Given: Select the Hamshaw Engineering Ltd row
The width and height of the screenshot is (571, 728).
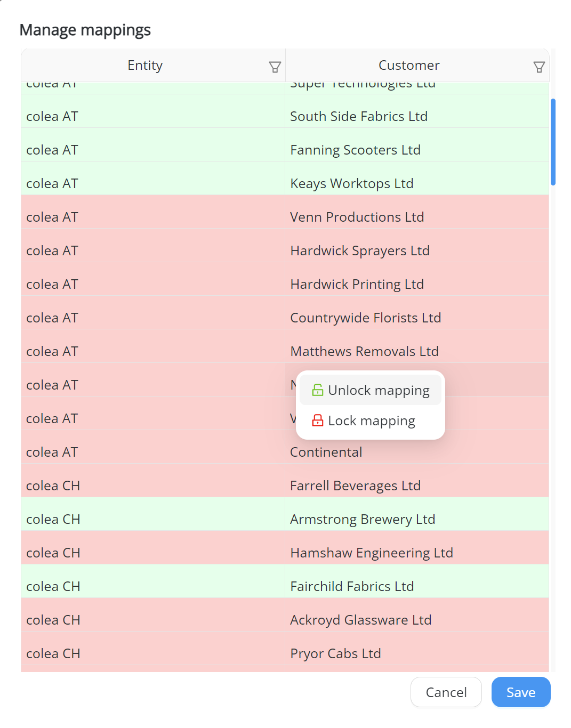Looking at the screenshot, I should (371, 553).
